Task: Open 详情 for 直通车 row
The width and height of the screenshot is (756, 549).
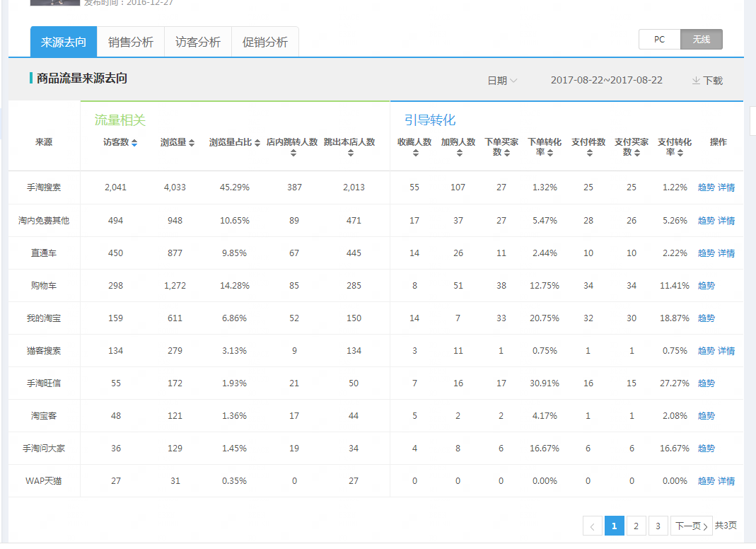Action: tap(726, 253)
